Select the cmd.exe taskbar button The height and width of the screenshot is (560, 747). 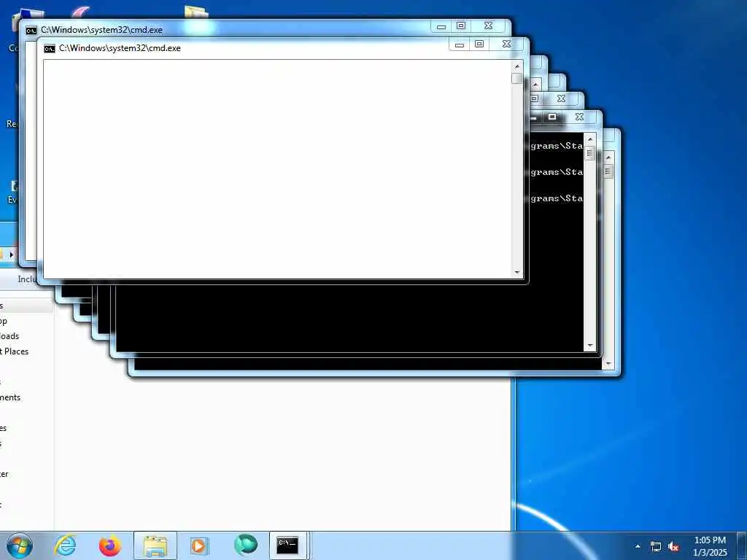287,545
